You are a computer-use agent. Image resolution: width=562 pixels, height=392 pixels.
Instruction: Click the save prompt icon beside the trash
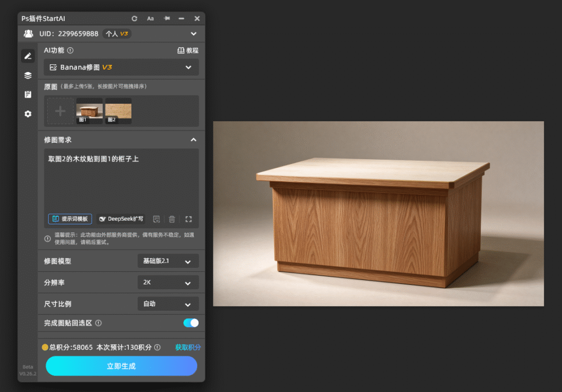click(x=156, y=219)
